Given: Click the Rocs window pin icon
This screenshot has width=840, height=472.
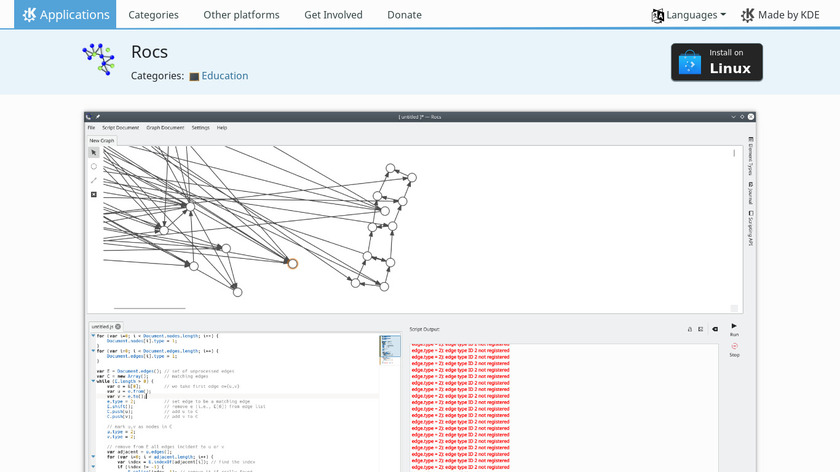Looking at the screenshot, I should [x=98, y=117].
